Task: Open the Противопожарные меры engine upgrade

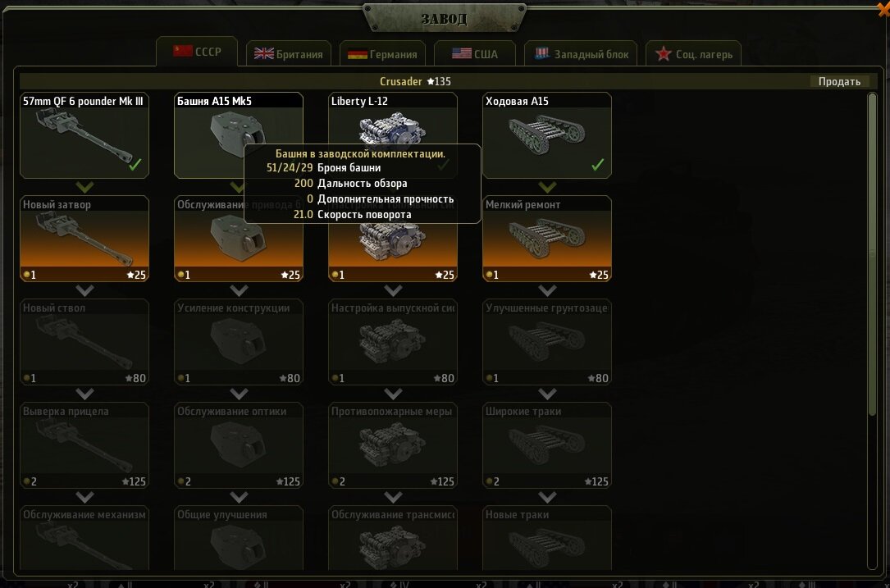Action: tap(393, 445)
